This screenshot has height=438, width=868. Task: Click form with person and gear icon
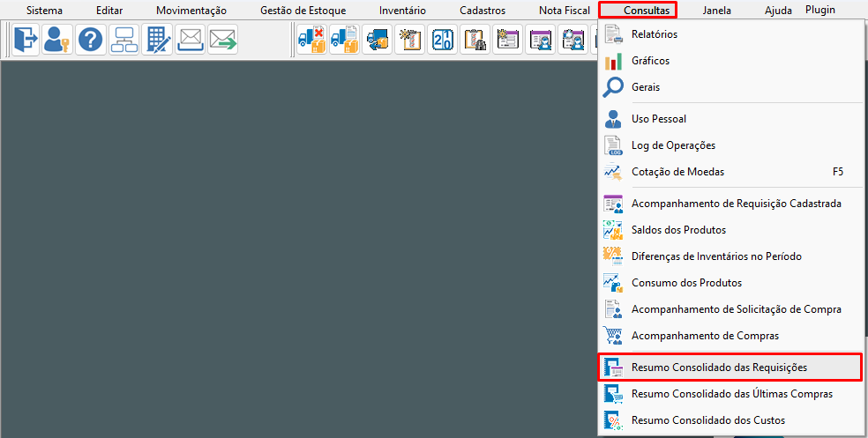point(573,40)
